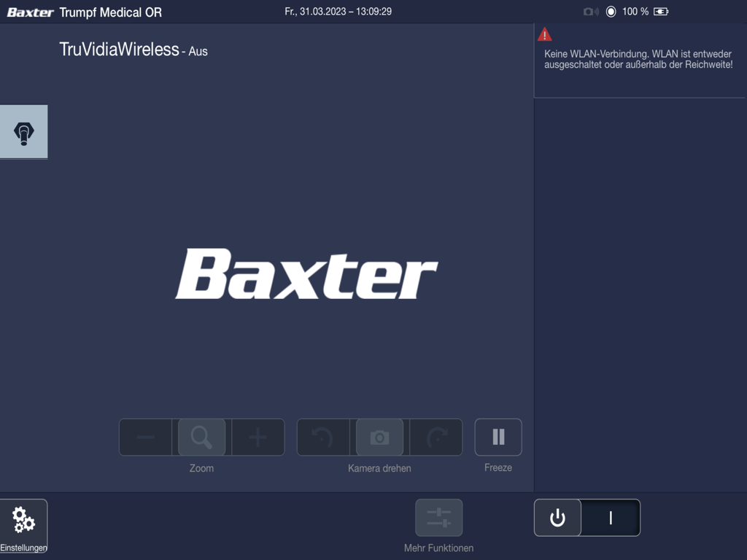Click the red warning triangle icon
This screenshot has height=560, width=747.
(545, 34)
